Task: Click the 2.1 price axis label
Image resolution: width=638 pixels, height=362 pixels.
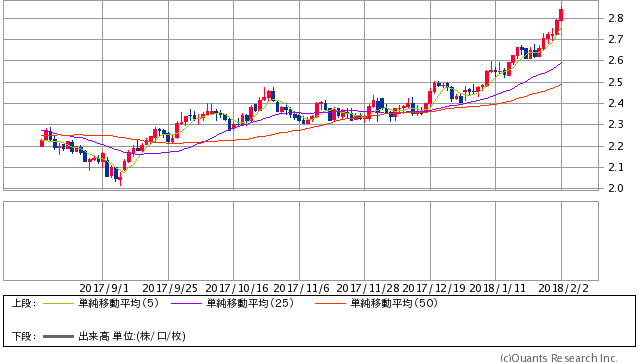Action: tap(616, 167)
